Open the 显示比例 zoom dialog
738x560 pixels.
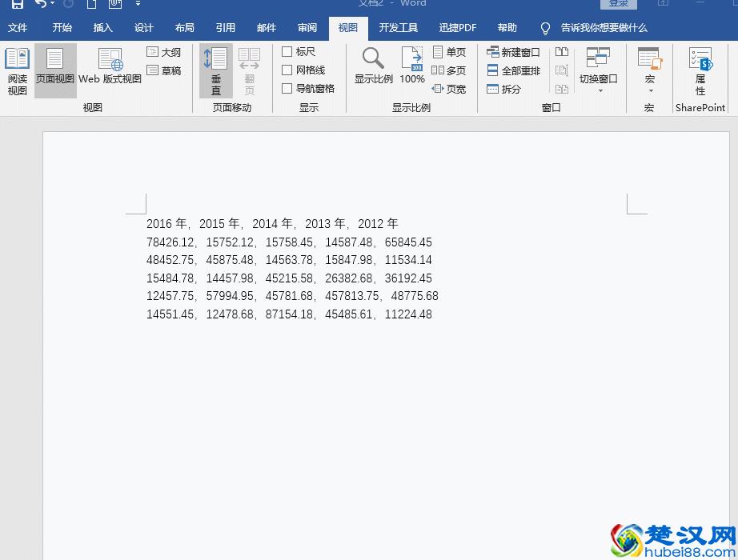pyautogui.click(x=372, y=66)
